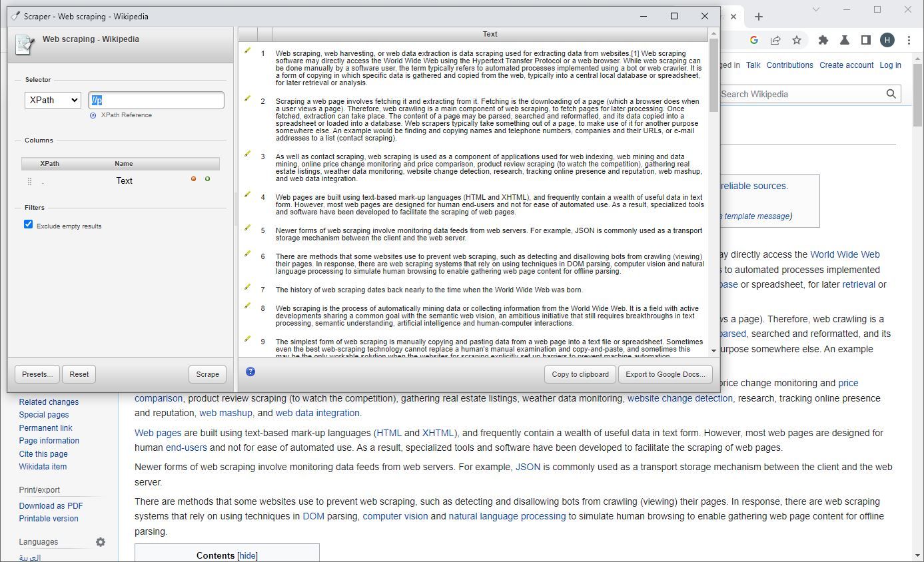Viewport: 924px width, 562px height.
Task: Click the pencil icon beside result row 6
Action: click(x=247, y=254)
